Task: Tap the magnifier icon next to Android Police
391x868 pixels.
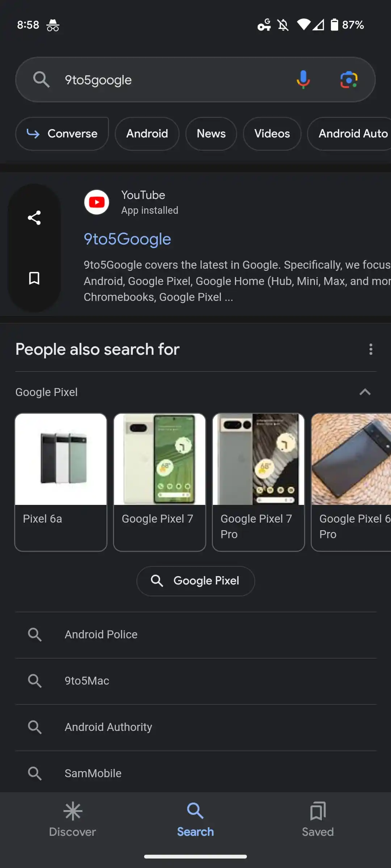Action: (35, 634)
